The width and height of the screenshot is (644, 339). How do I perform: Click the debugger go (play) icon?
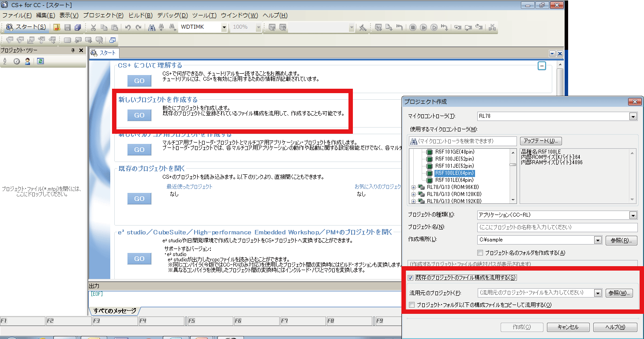[x=423, y=27]
